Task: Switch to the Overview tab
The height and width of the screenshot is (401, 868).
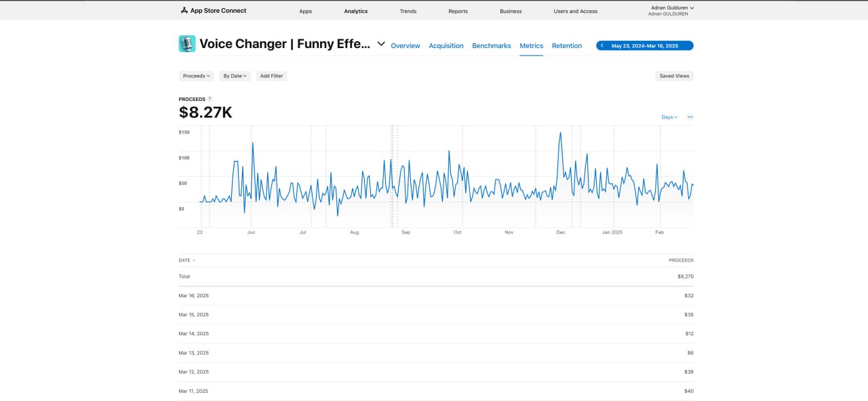Action: point(406,46)
